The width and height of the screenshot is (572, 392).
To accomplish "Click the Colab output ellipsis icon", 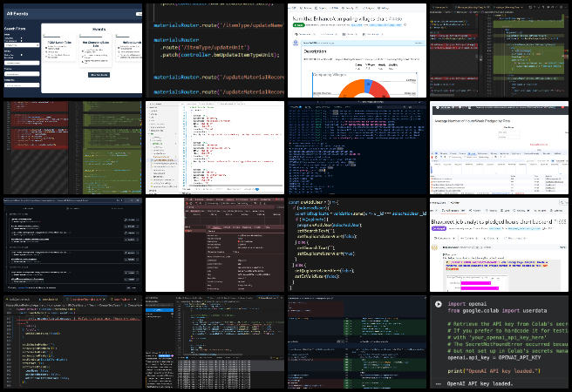I will (x=438, y=383).
